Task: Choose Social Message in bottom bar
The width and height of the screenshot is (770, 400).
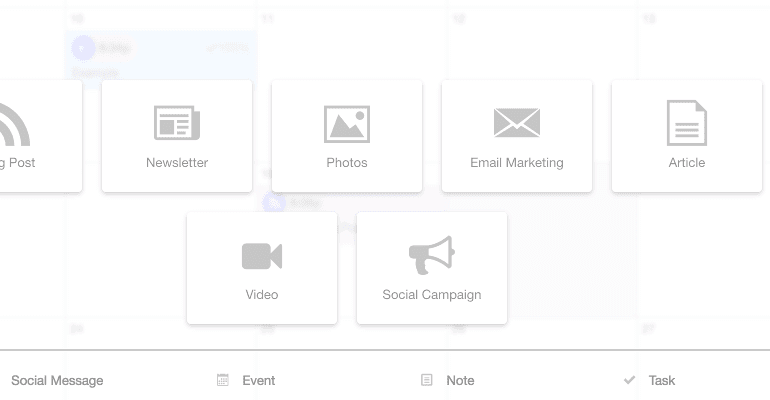Action: point(57,380)
